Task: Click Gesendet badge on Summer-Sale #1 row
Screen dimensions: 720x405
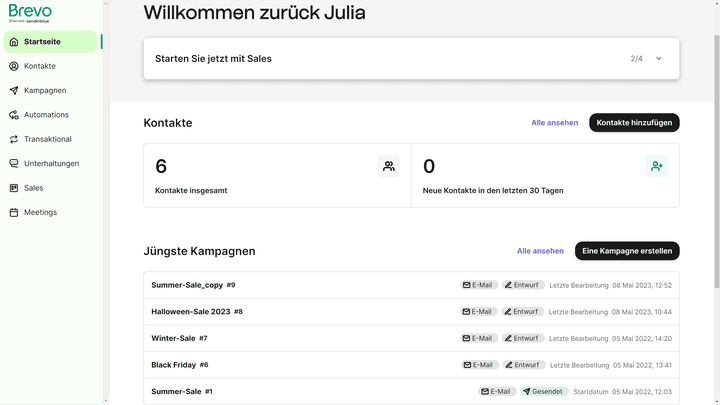Action: [544, 392]
